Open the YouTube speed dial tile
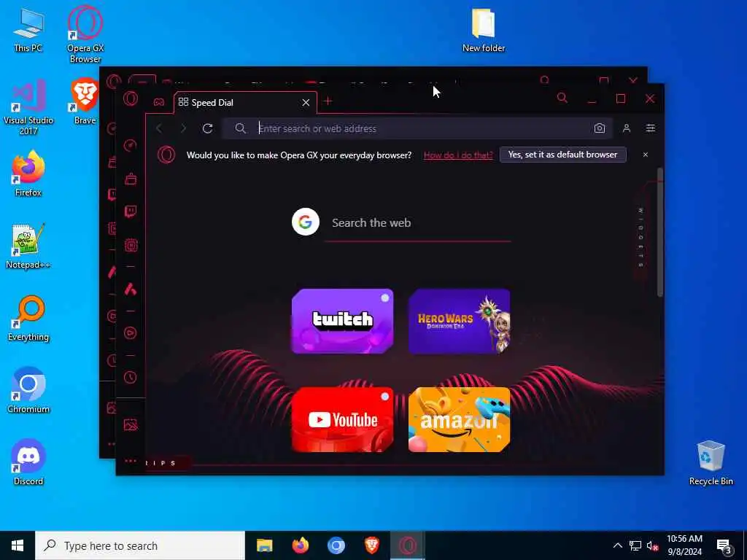Screen dimensions: 747x560 pos(343,419)
